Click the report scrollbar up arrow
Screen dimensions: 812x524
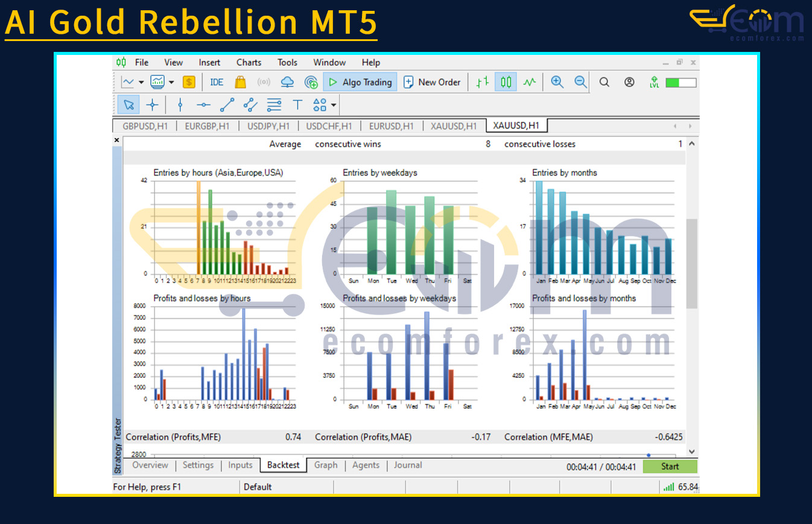pos(692,144)
